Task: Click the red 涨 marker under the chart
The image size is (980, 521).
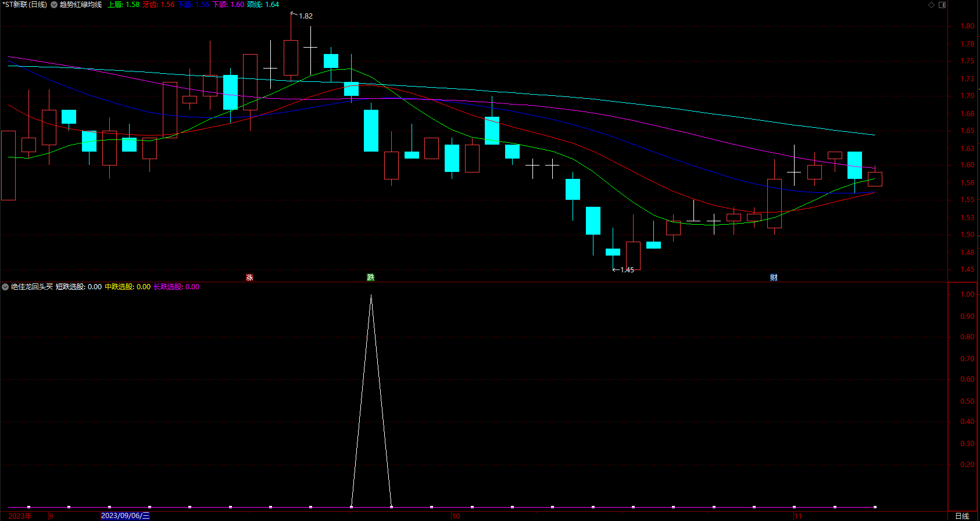Action: pyautogui.click(x=249, y=278)
